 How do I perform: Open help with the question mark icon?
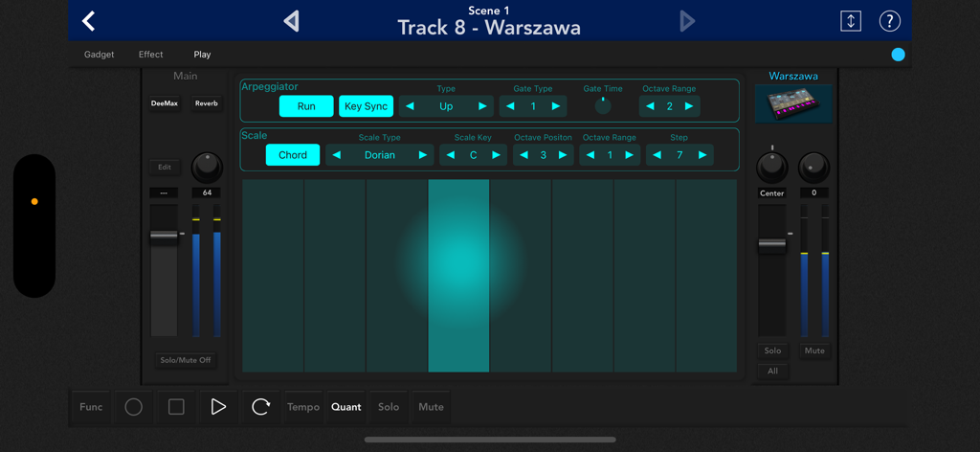pos(890,21)
